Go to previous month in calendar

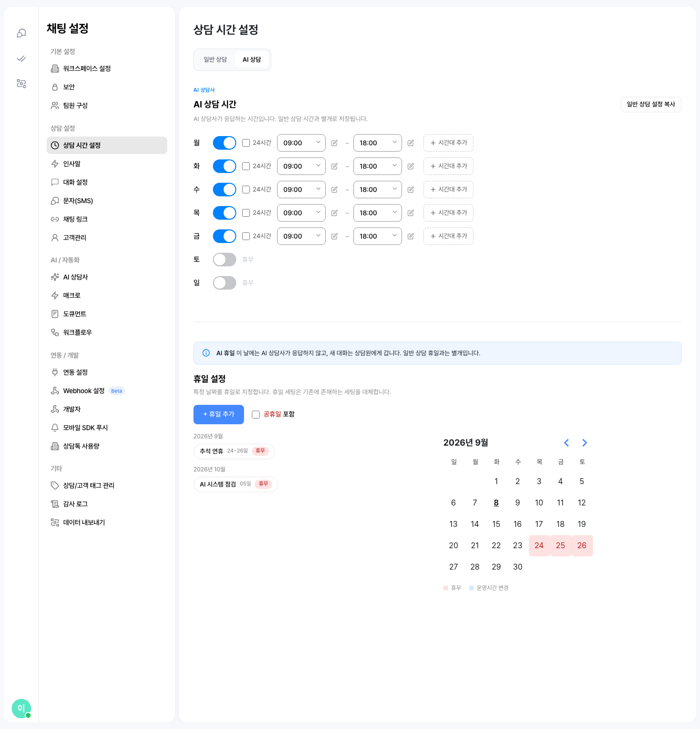[566, 443]
